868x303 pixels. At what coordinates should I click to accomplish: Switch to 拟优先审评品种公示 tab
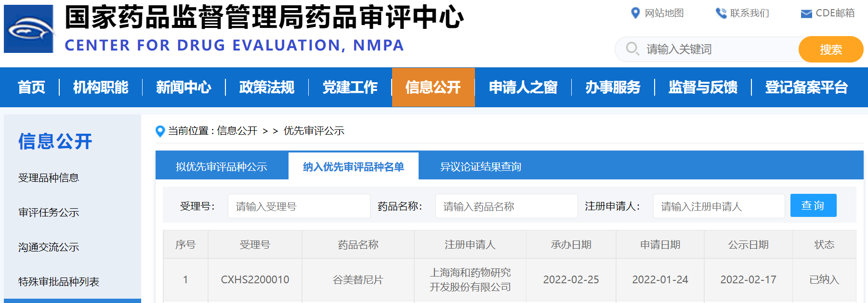click(222, 166)
